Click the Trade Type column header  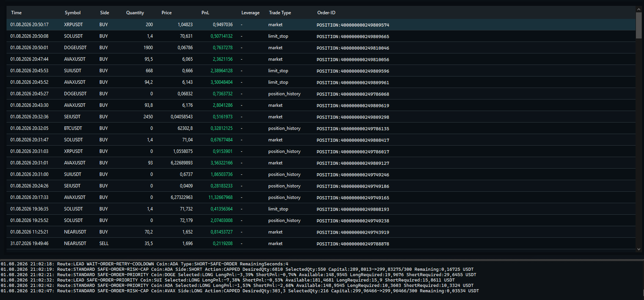[280, 13]
